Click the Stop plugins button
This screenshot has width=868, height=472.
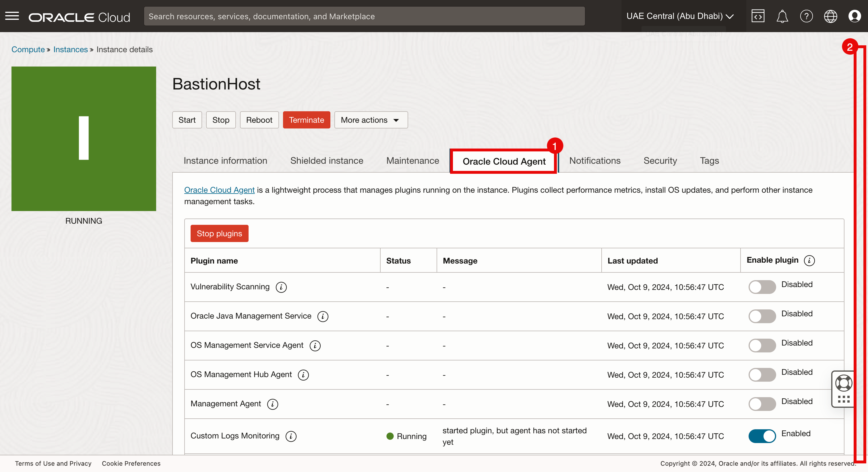[x=219, y=234]
